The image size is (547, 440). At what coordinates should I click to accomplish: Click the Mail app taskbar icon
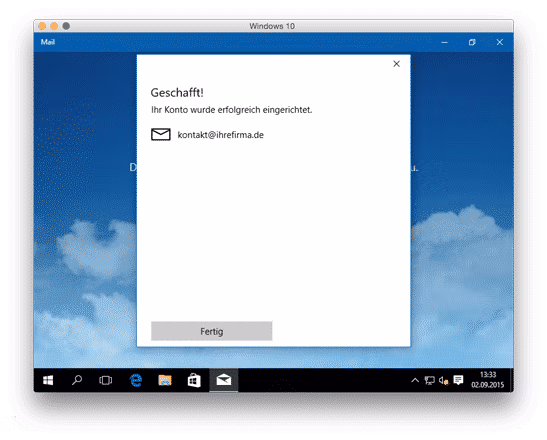(224, 380)
